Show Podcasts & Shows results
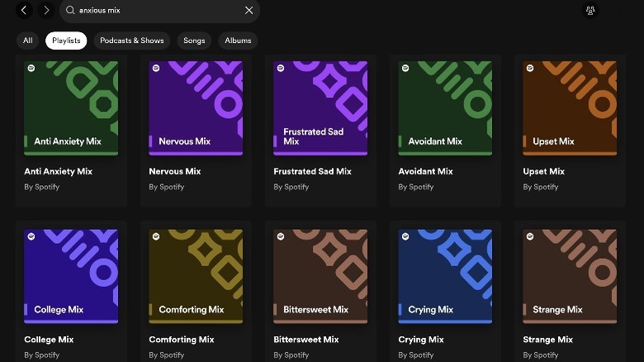 (132, 40)
